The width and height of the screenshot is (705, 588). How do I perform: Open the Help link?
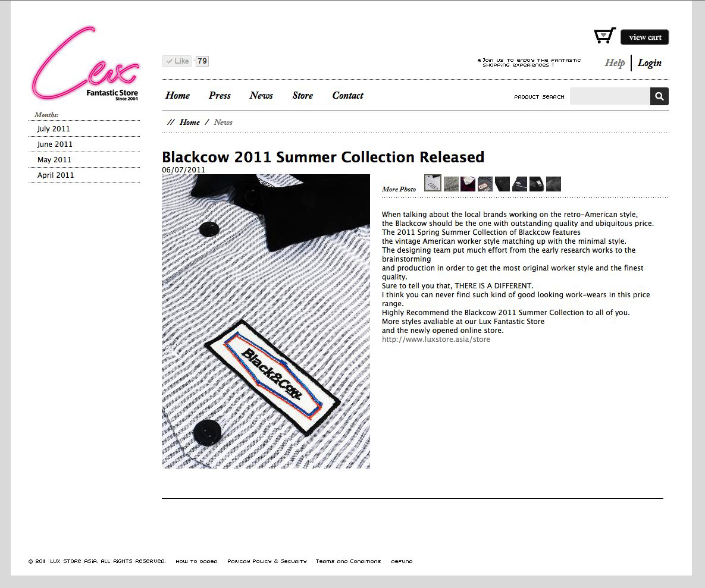615,63
